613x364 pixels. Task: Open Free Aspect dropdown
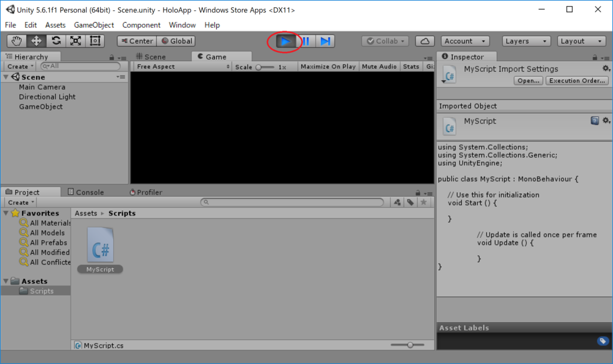[183, 67]
